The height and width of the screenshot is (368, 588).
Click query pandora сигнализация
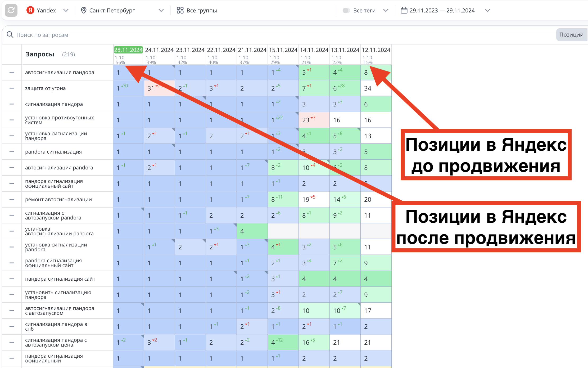point(53,152)
